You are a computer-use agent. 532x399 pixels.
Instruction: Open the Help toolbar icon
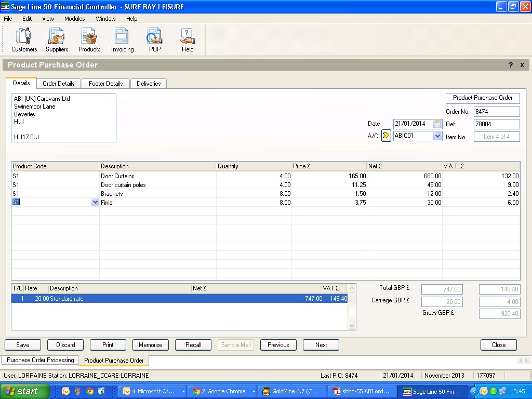(188, 39)
